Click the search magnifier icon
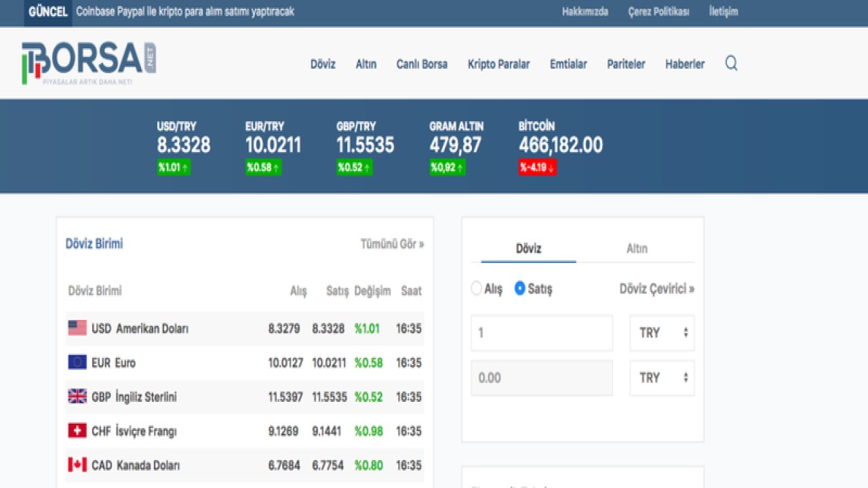The image size is (868, 488). (731, 64)
